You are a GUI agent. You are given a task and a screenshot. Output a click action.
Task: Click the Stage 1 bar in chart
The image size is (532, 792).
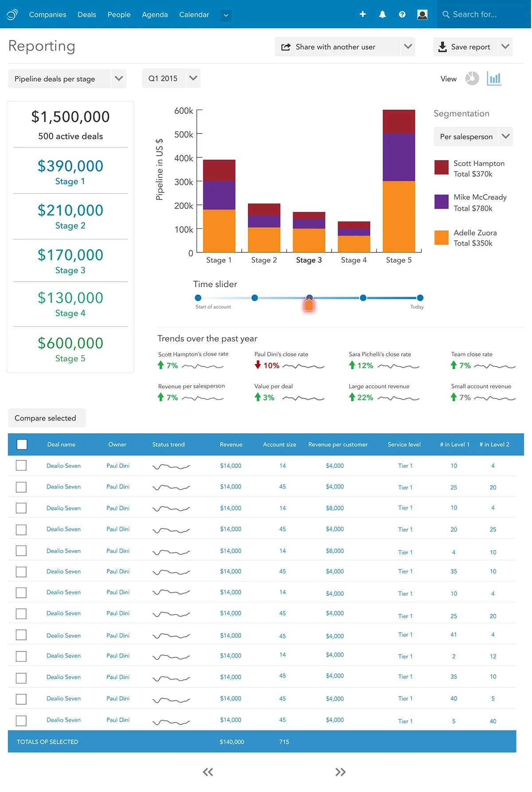219,206
